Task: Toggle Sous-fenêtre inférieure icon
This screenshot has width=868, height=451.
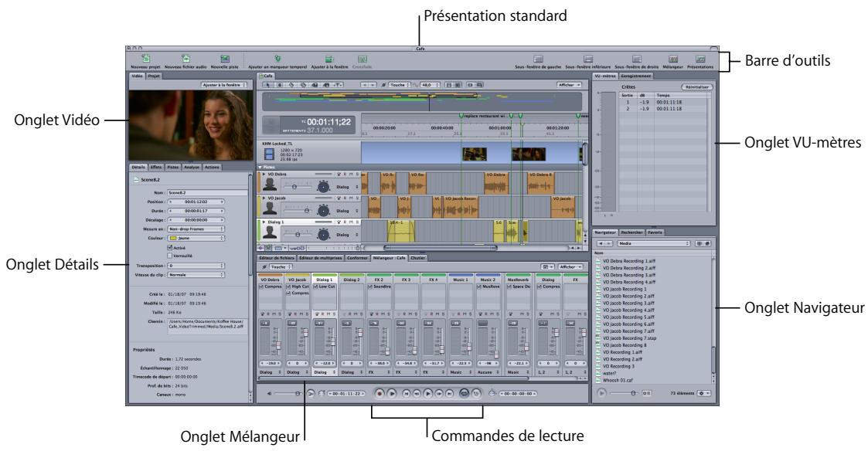Action: (588, 59)
